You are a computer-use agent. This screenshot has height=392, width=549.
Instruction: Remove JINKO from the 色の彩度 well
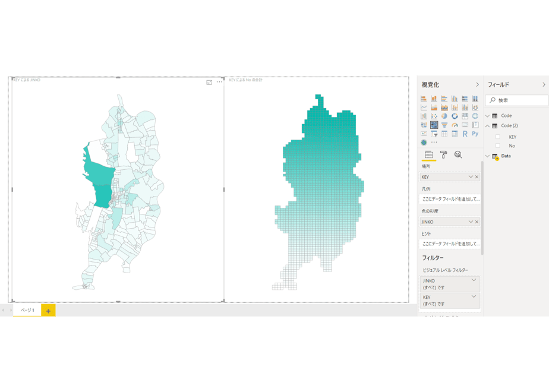[x=477, y=222]
